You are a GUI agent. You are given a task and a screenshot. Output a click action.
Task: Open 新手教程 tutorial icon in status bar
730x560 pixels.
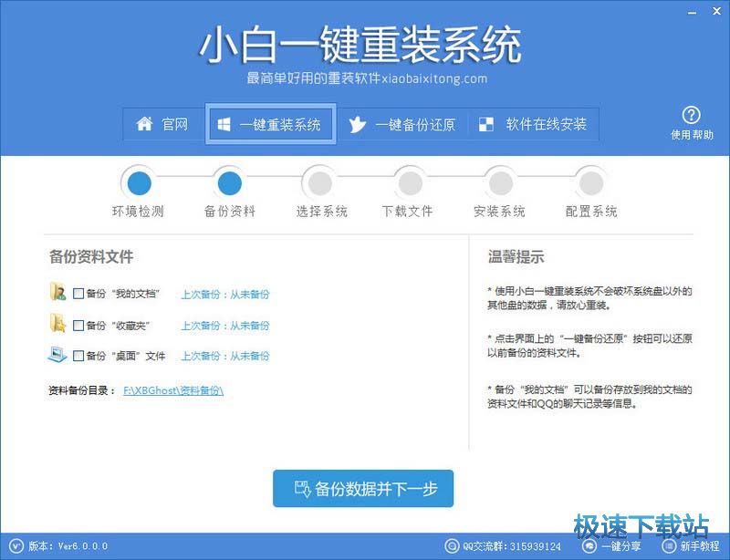click(668, 546)
